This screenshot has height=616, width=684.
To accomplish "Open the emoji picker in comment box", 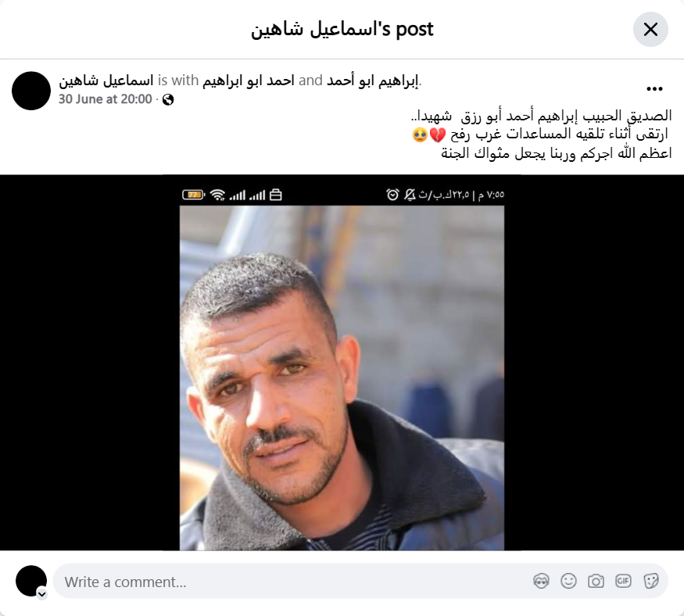I will pos(568,581).
